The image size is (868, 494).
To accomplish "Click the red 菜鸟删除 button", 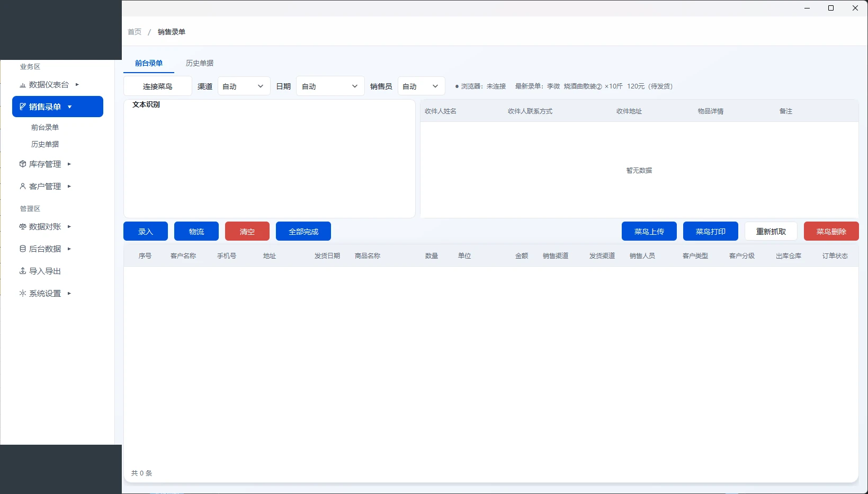I will click(x=831, y=232).
